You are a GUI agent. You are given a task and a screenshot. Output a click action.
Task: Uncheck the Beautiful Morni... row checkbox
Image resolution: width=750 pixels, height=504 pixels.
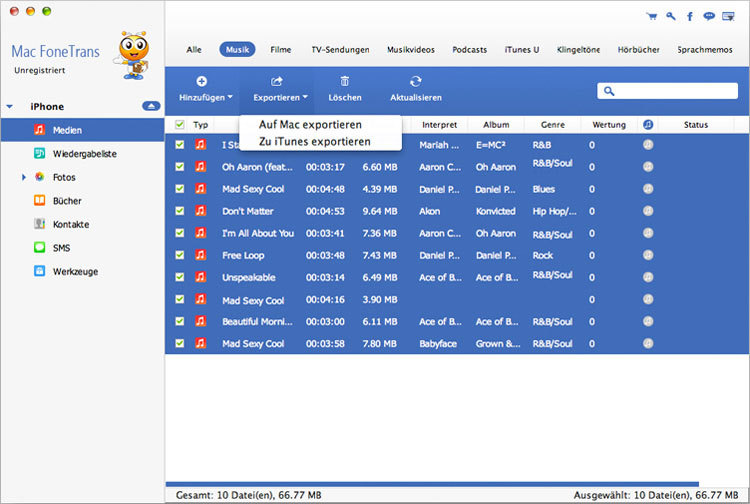(179, 321)
